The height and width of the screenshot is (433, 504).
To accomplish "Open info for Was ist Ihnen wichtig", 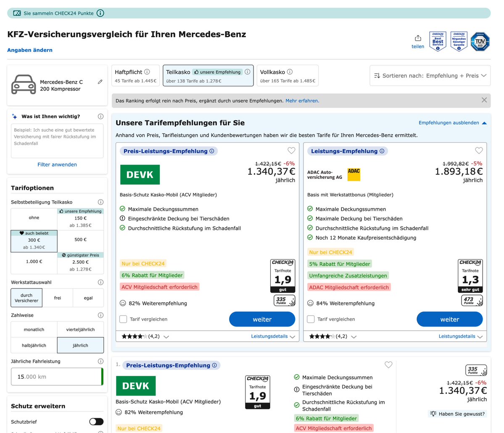I will 100,117.
